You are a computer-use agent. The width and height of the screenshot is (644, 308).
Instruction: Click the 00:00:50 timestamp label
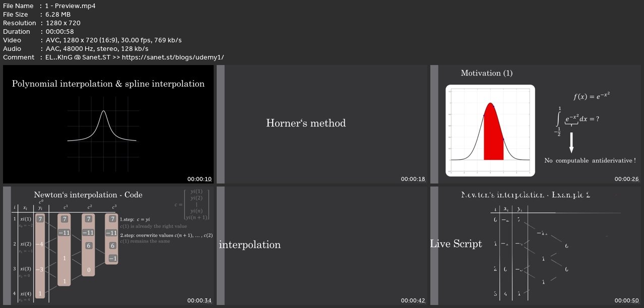[626, 301]
